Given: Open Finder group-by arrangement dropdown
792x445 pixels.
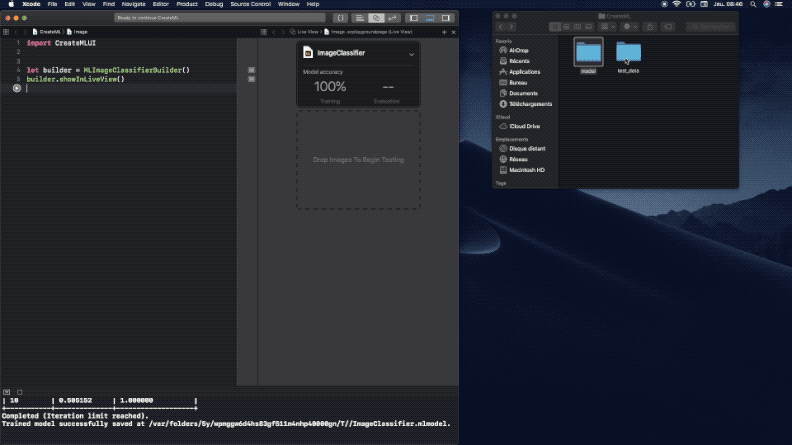Looking at the screenshot, I should point(607,27).
